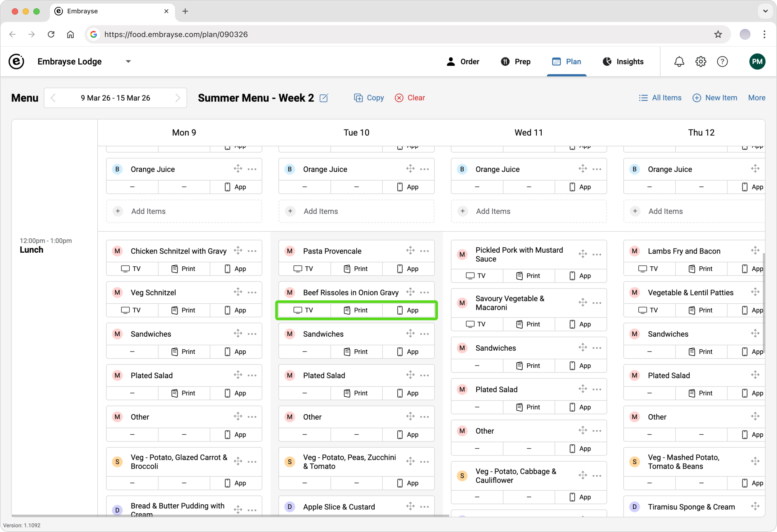The width and height of the screenshot is (777, 532).
Task: Open three-dot menu for Pickled Pork with Mustard Sauce
Action: tap(597, 255)
